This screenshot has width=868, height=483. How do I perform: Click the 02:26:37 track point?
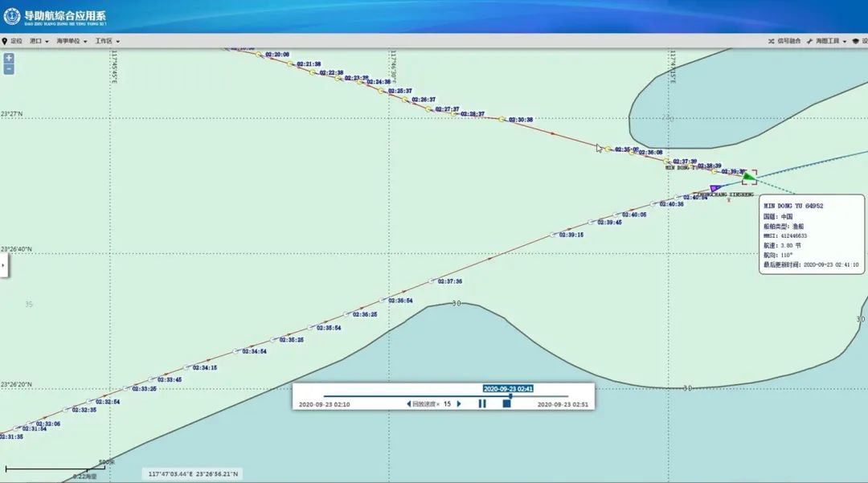[x=404, y=100]
